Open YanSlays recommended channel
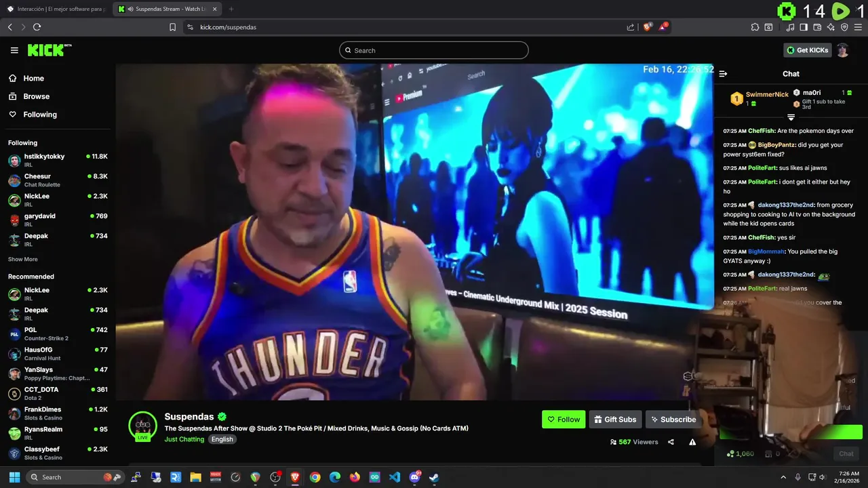 click(58, 373)
